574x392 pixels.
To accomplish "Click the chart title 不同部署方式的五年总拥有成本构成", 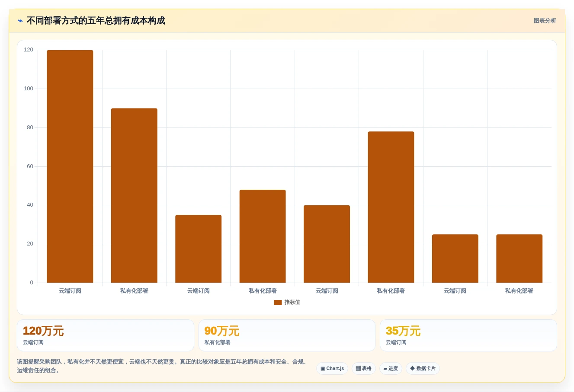I will (96, 21).
